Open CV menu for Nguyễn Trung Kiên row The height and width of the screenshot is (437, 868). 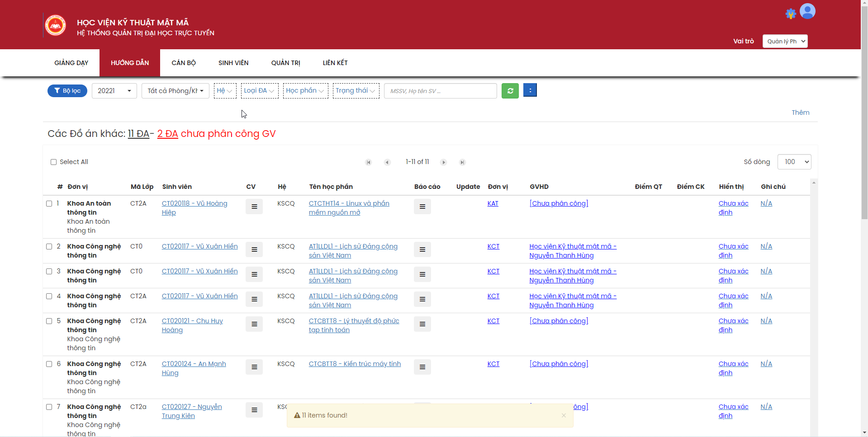254,410
